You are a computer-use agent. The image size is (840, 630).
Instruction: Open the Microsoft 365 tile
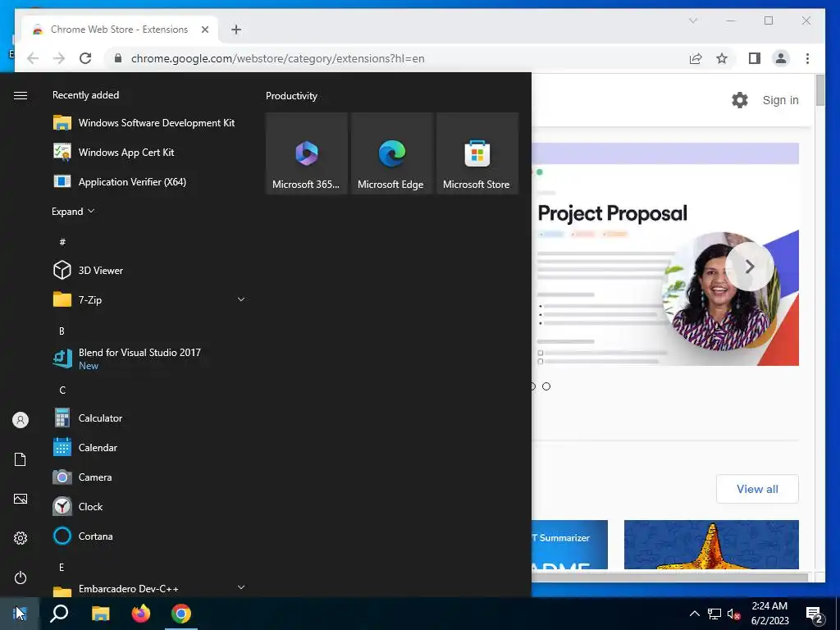(x=307, y=153)
